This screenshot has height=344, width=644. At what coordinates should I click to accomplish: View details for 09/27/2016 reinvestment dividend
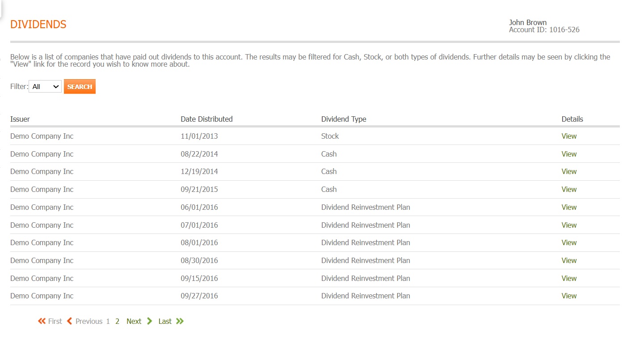[x=569, y=296]
